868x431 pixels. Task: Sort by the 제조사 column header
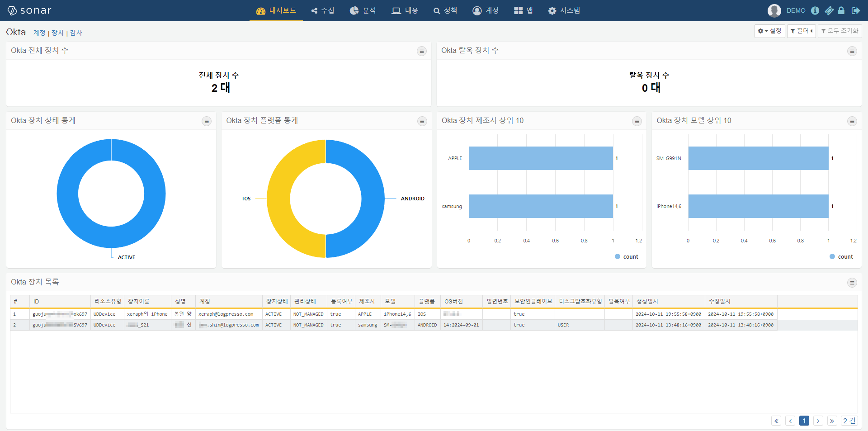point(368,301)
